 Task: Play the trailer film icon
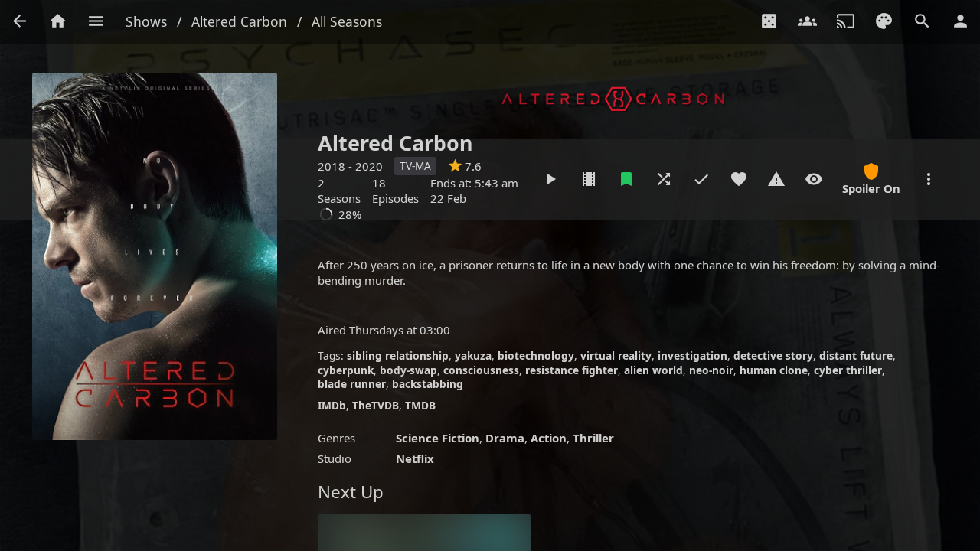589,179
